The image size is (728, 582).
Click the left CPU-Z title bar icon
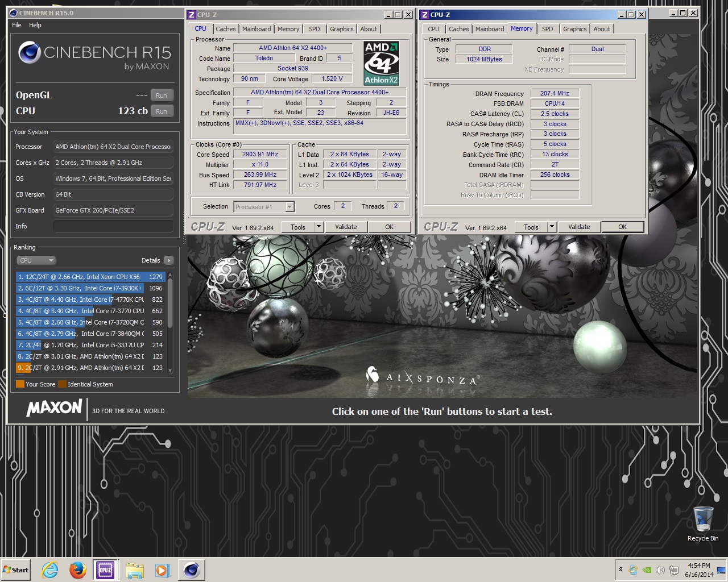coord(192,15)
